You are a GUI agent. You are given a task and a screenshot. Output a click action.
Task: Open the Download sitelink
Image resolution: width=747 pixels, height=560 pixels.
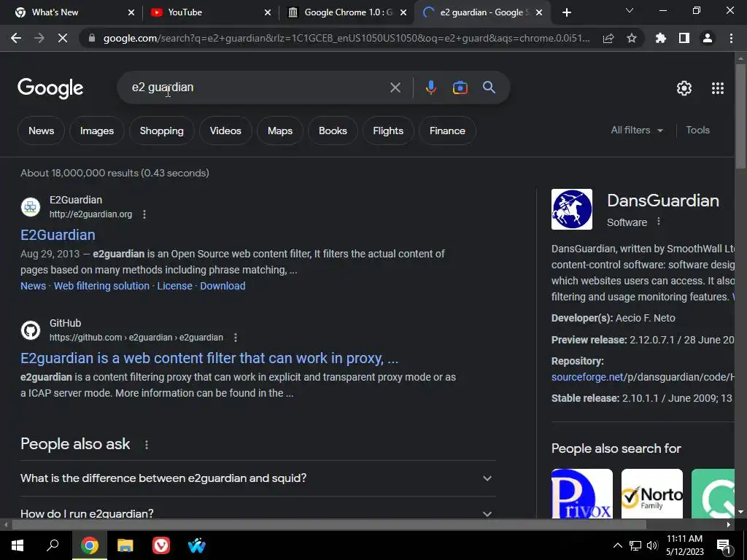222,286
